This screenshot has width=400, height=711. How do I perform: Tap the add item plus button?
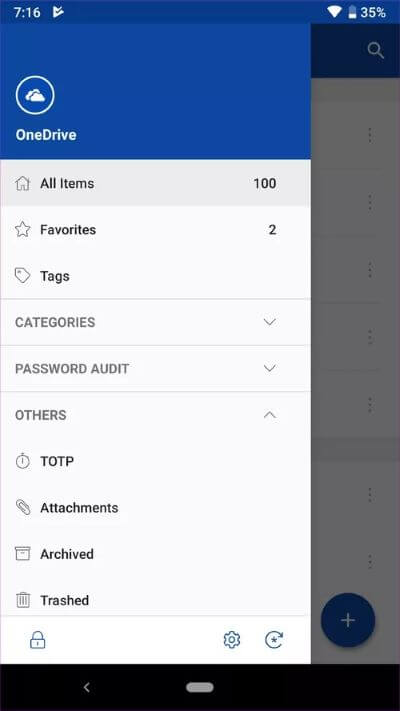point(348,620)
